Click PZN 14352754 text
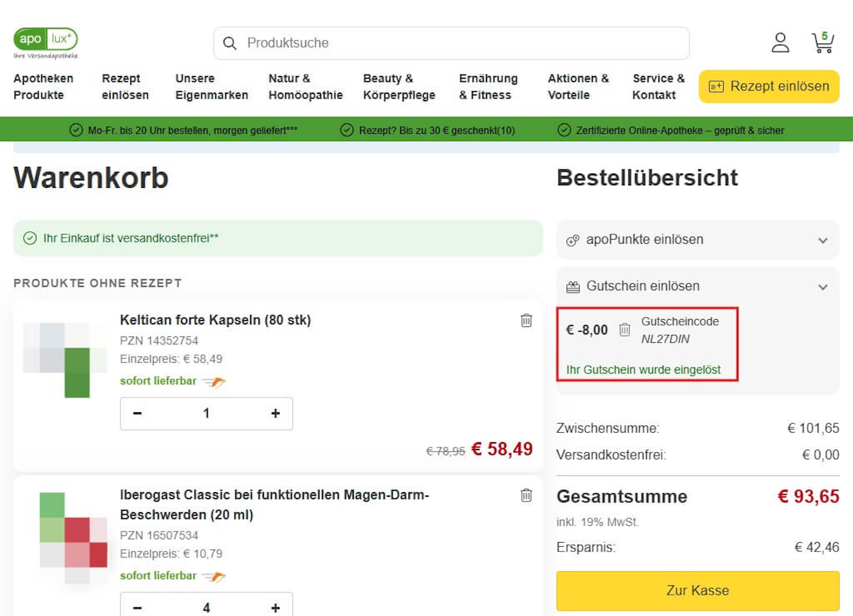 pyautogui.click(x=159, y=341)
